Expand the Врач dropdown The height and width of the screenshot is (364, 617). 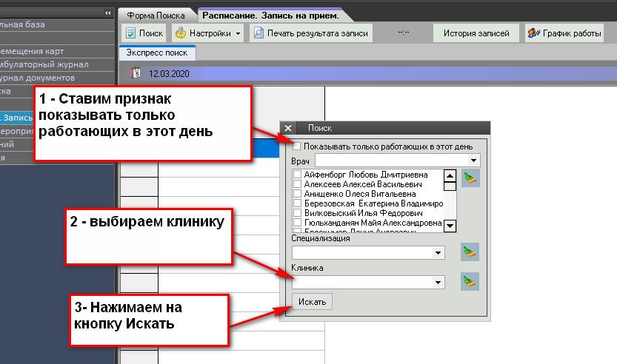click(x=473, y=161)
